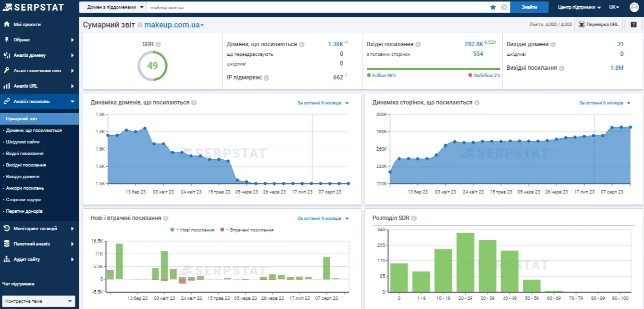Open period dropdown of Динаміка сторінок chart
The image size is (644, 309).
point(605,103)
